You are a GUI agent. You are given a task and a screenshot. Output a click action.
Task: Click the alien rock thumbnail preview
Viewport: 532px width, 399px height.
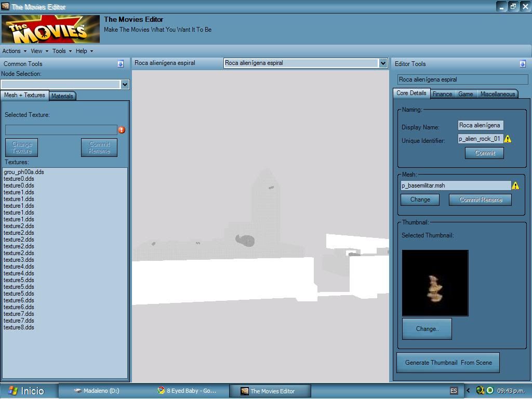click(x=435, y=283)
